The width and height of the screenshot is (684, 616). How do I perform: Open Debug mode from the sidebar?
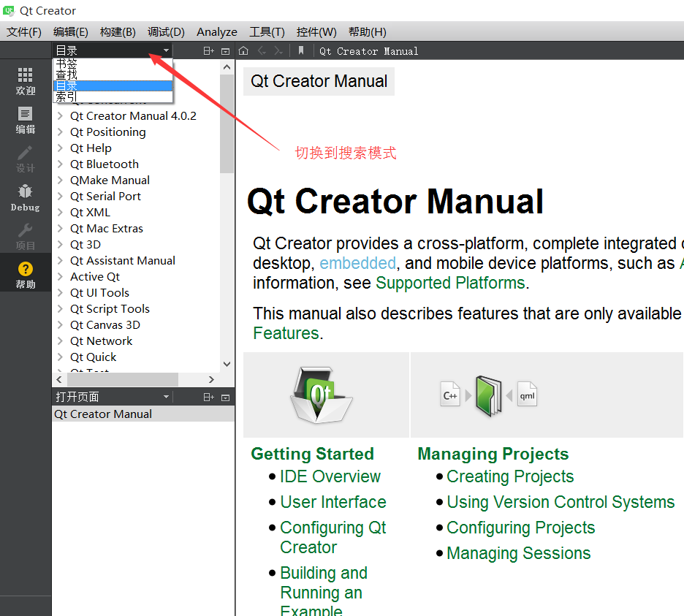[26, 198]
